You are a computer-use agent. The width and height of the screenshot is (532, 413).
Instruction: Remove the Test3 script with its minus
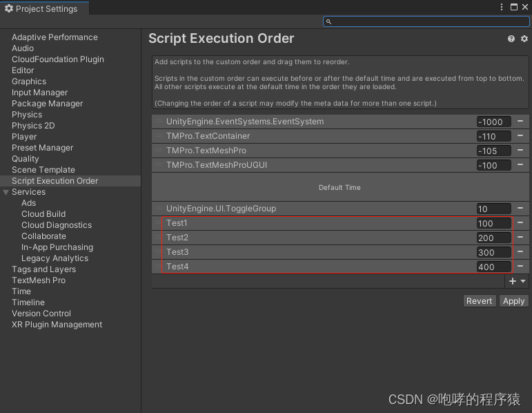coord(520,251)
